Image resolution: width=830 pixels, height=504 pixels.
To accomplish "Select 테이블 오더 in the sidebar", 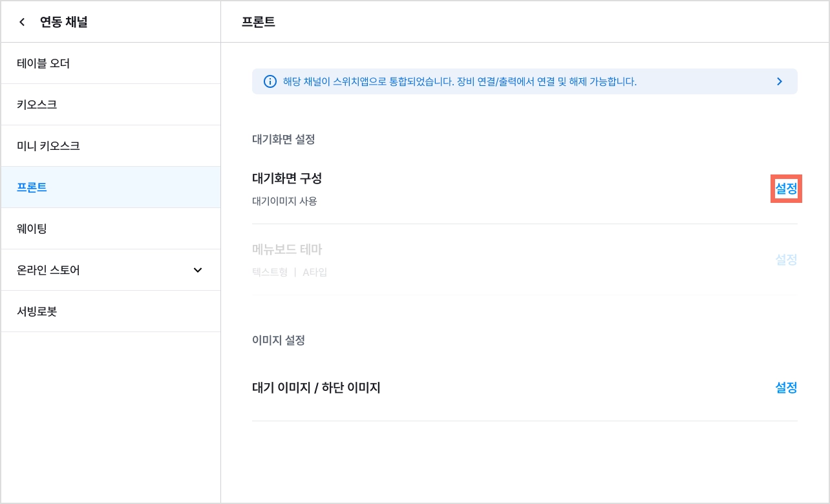I will click(x=111, y=63).
